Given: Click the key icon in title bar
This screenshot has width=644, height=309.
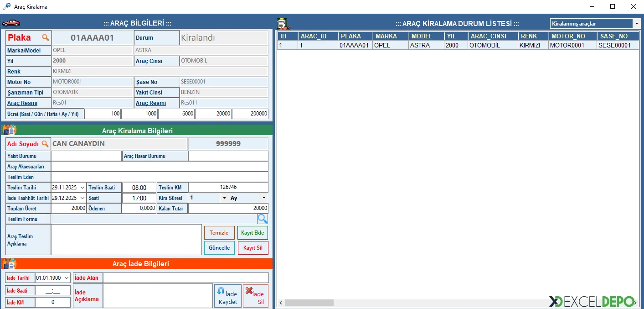Looking at the screenshot, I should [7, 6].
